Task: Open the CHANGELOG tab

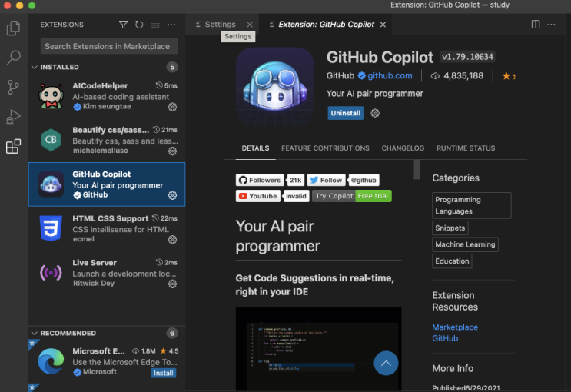Action: coord(403,148)
